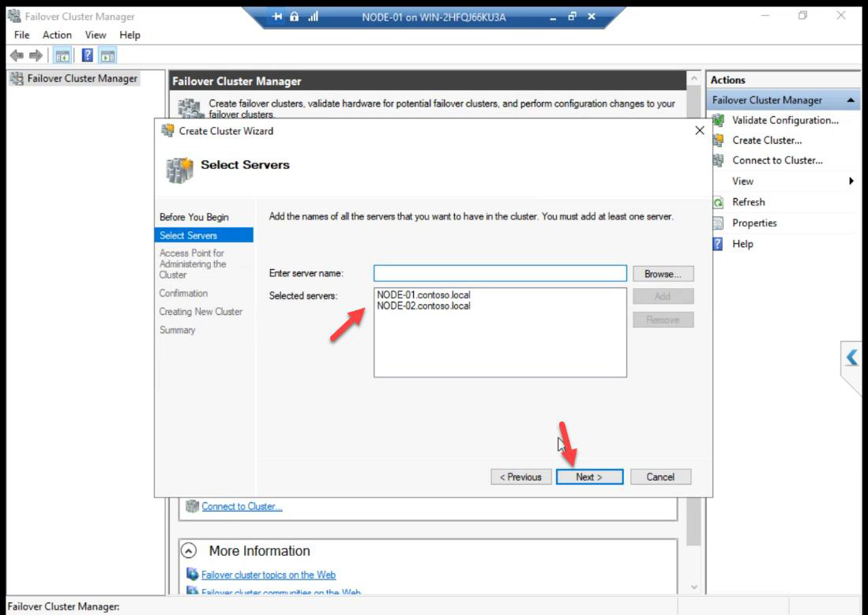
Task: Click the lock icon in connection bar
Action: click(295, 17)
